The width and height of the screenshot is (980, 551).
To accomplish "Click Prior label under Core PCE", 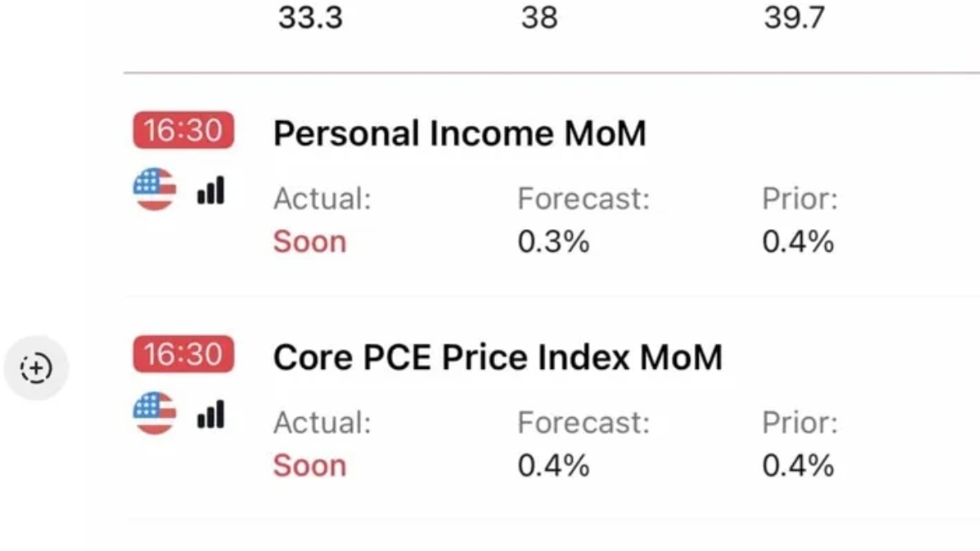I will 800,423.
